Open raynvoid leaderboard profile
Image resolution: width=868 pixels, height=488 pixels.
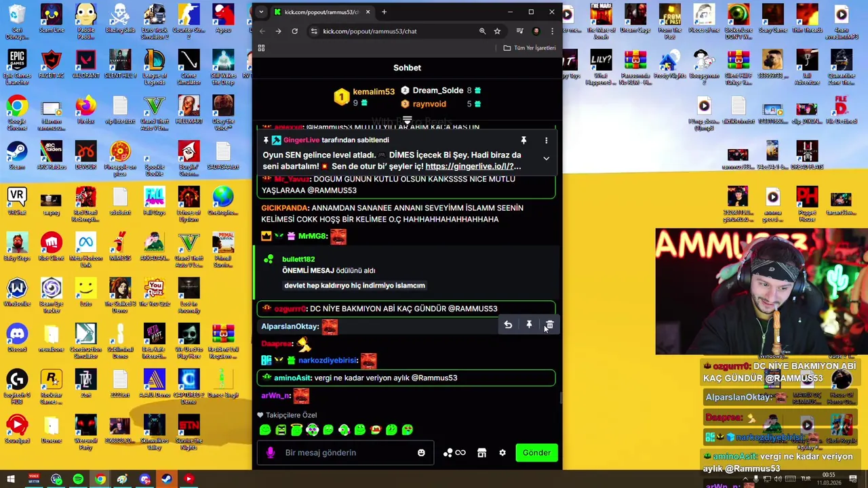point(429,104)
